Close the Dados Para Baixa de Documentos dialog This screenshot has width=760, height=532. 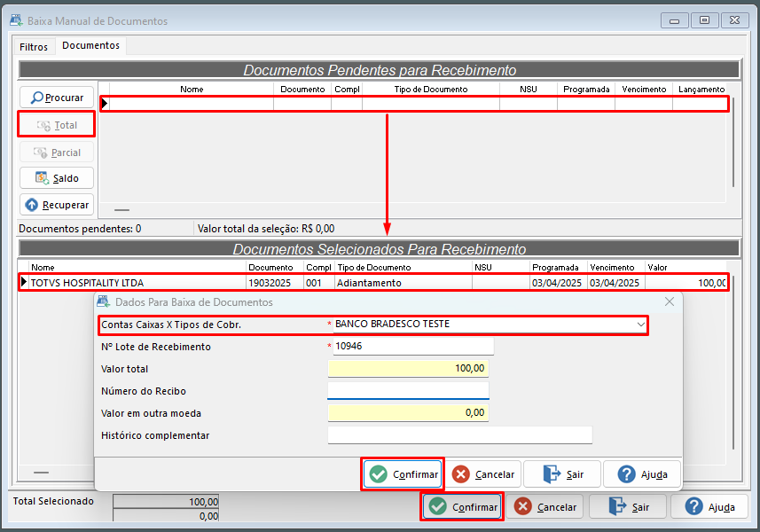point(670,301)
